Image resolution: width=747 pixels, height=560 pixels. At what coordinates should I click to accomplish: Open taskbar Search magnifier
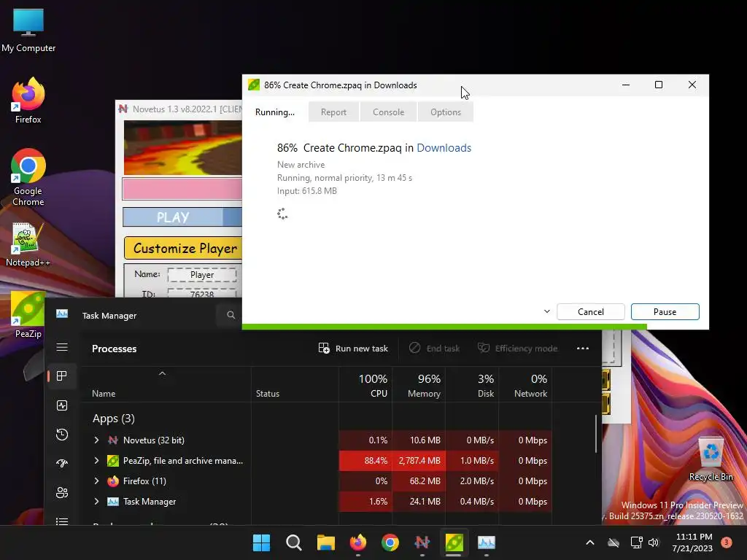tap(293, 542)
